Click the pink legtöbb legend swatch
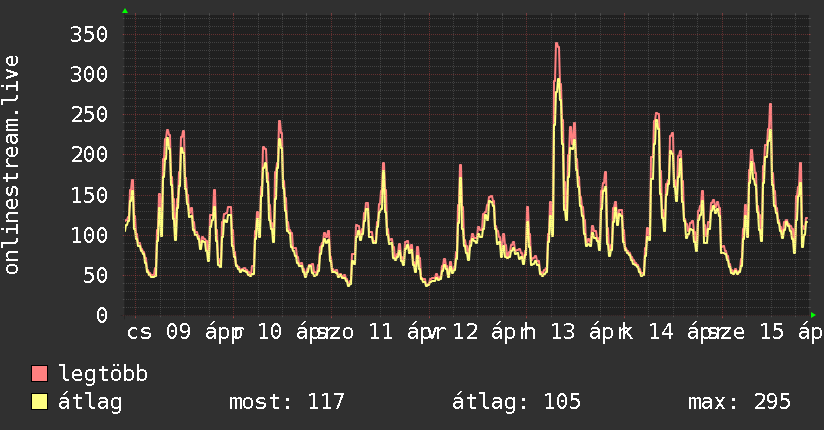This screenshot has height=430, width=824. (x=39, y=373)
